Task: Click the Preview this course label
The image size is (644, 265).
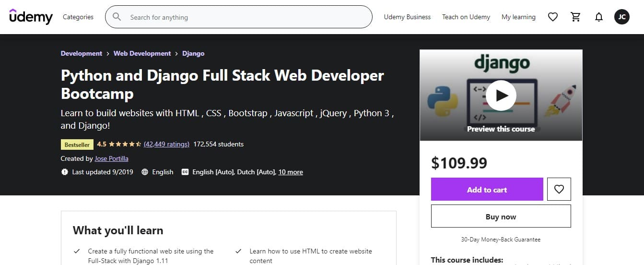Action: point(501,129)
